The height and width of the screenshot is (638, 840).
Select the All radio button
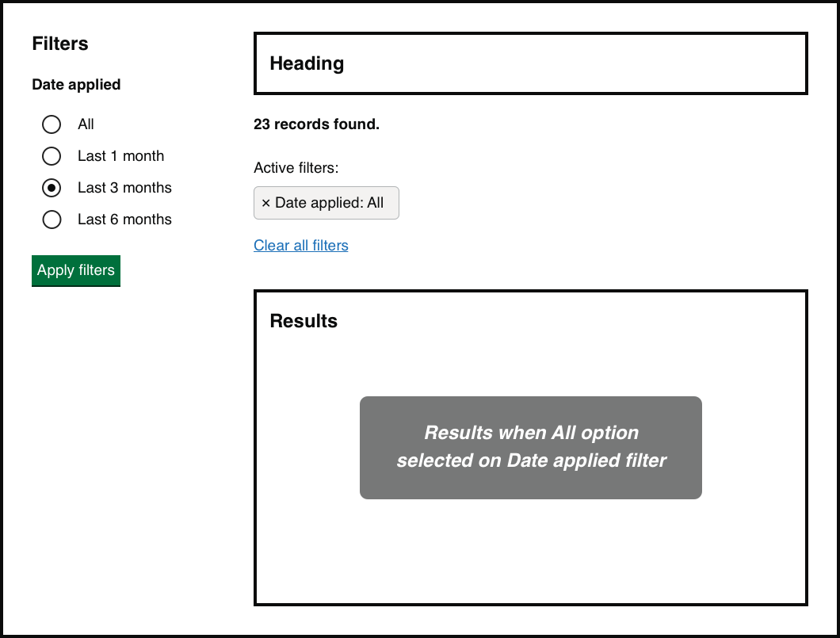(x=52, y=124)
